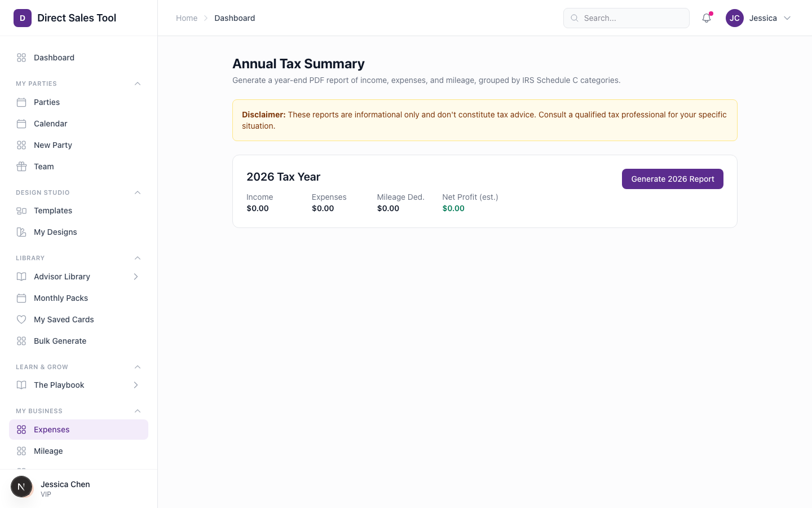Screen dimensions: 812x508
Task: Click the Parties calendar icon in sidebar
Action: [x=21, y=102]
